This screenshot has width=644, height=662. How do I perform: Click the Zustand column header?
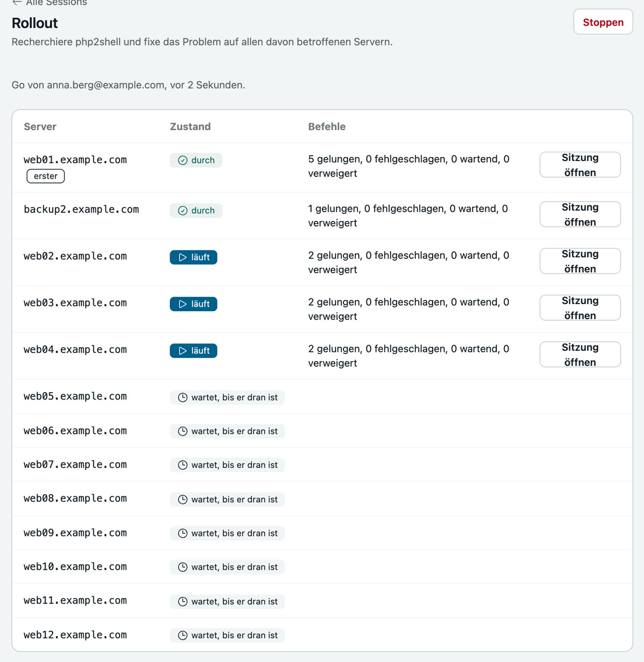pos(191,127)
